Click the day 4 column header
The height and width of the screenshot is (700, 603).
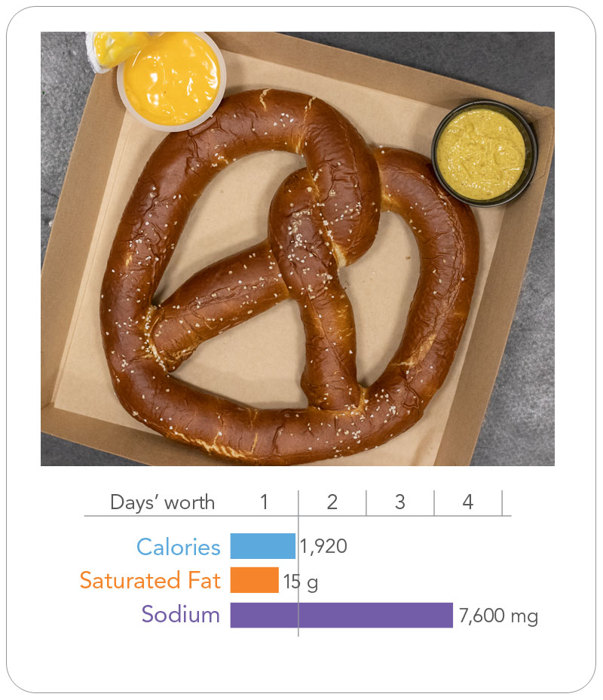point(468,502)
